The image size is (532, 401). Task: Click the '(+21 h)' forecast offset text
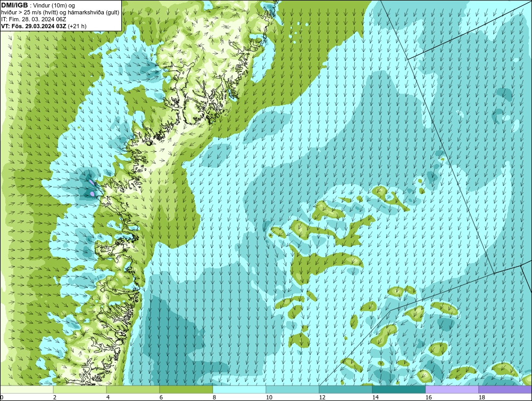77,26
